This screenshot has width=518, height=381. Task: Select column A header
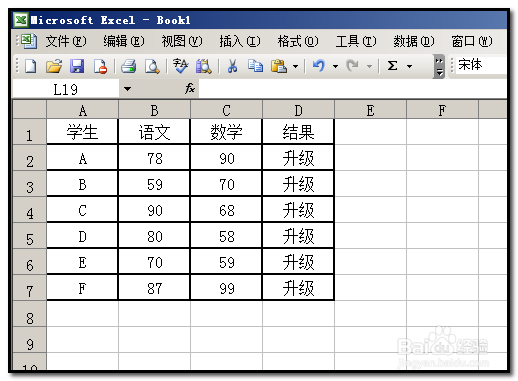pos(82,110)
